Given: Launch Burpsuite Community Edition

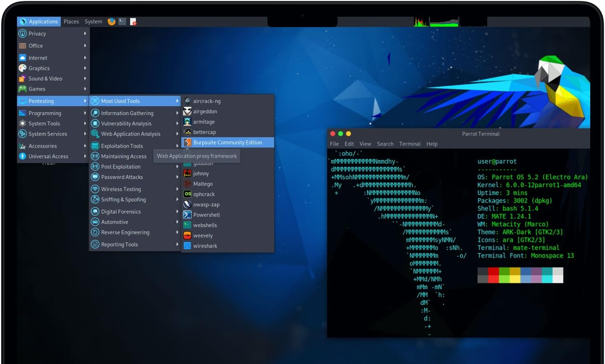Looking at the screenshot, I should tap(228, 142).
